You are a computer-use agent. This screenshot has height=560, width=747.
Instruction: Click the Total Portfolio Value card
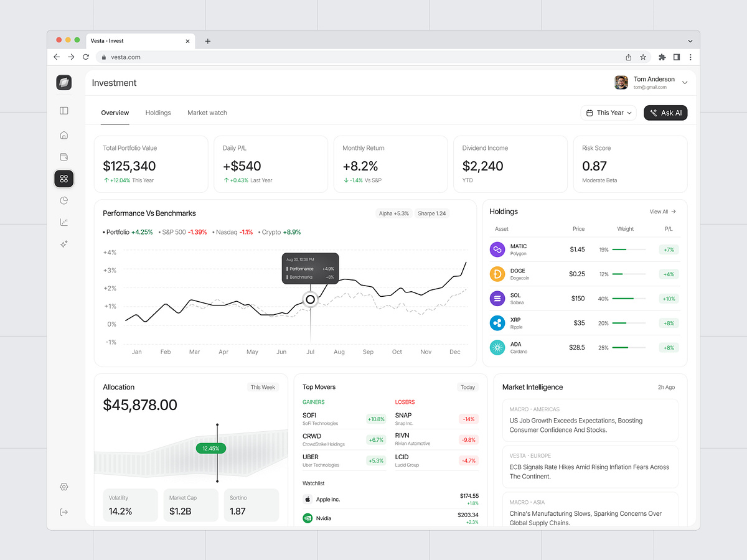tap(151, 164)
